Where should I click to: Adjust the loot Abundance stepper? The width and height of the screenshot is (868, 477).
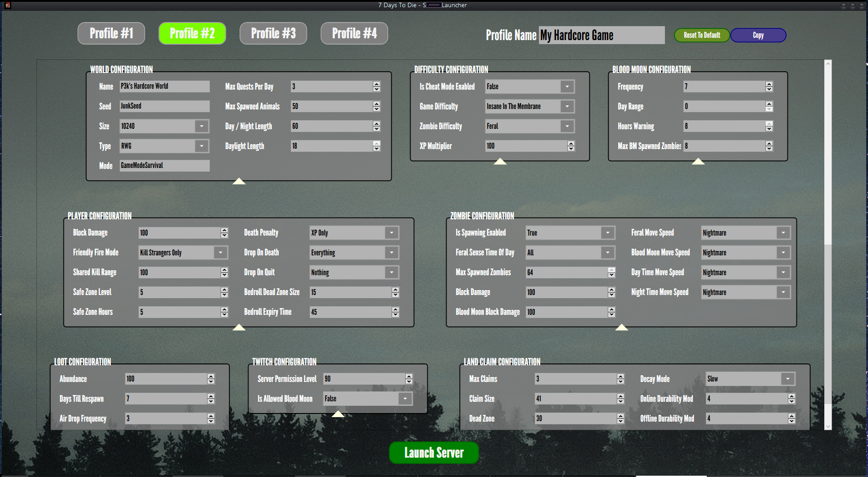pos(211,379)
